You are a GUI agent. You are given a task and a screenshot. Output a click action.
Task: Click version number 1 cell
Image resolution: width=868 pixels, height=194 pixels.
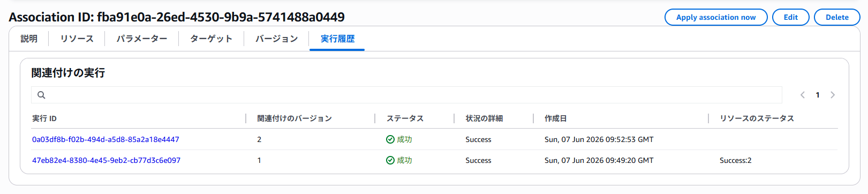click(x=259, y=160)
